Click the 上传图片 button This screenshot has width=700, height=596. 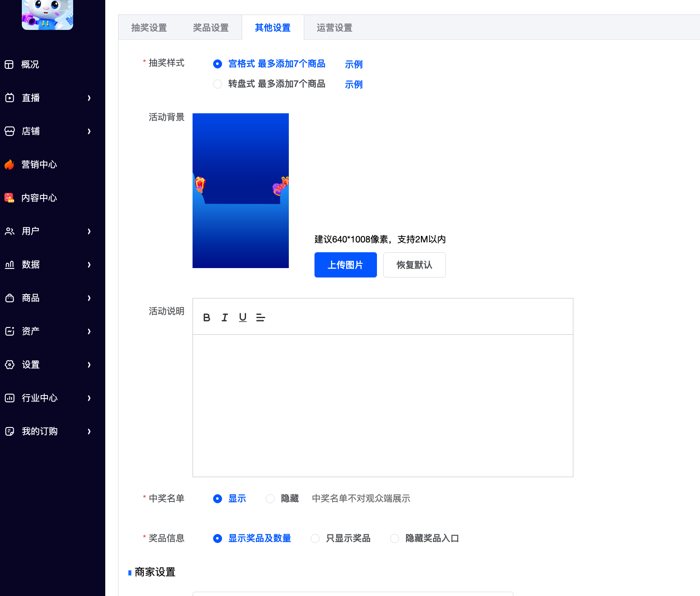(x=345, y=265)
